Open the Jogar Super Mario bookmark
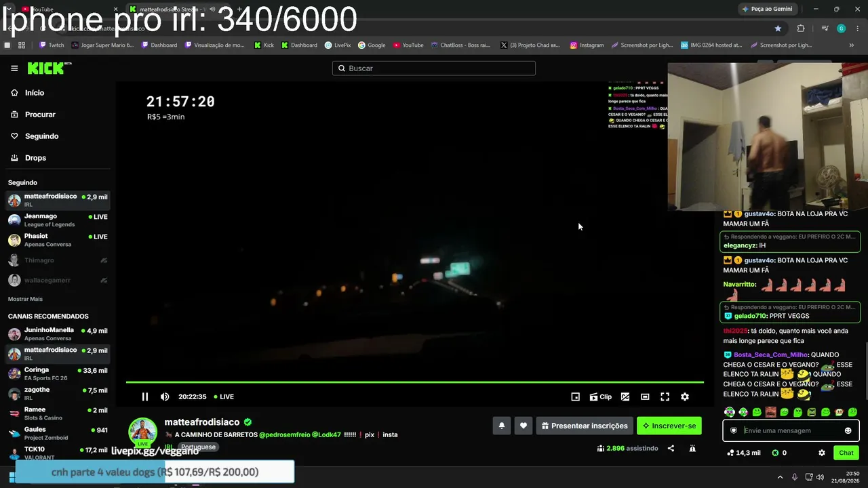The height and width of the screenshot is (488, 868). coord(102,45)
